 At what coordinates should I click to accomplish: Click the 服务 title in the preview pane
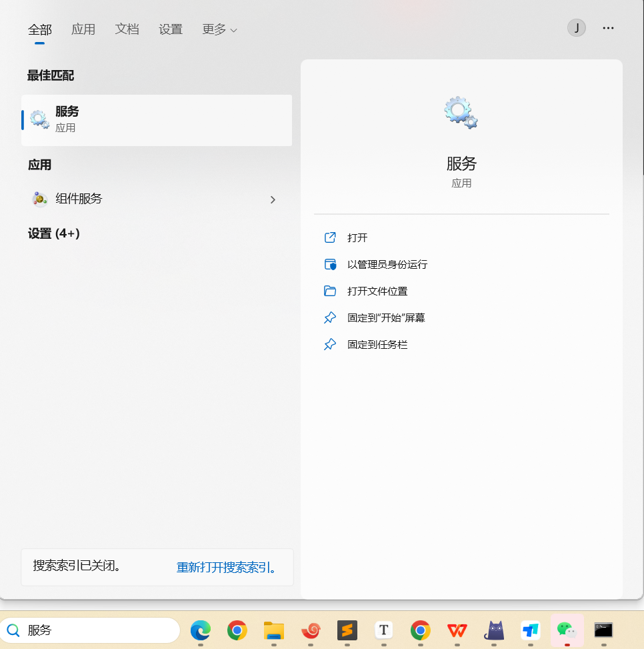coord(461,164)
